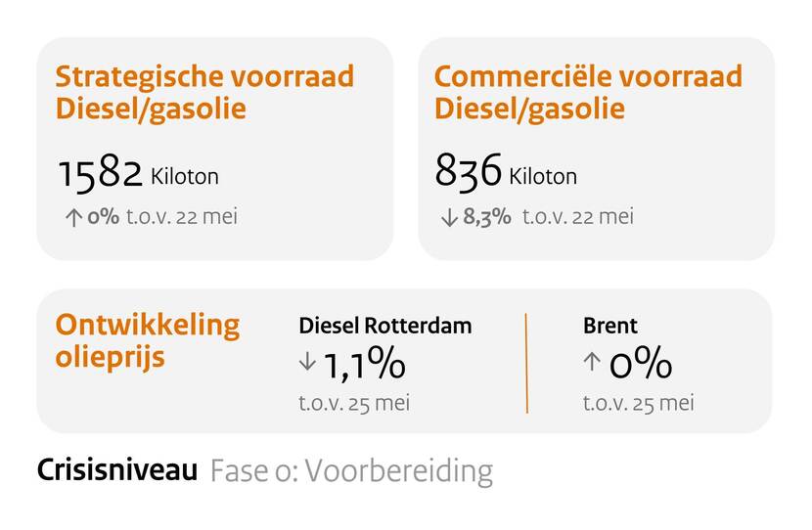Click the 836 Kiloton value
The image size is (812, 530).
pyautogui.click(x=506, y=175)
